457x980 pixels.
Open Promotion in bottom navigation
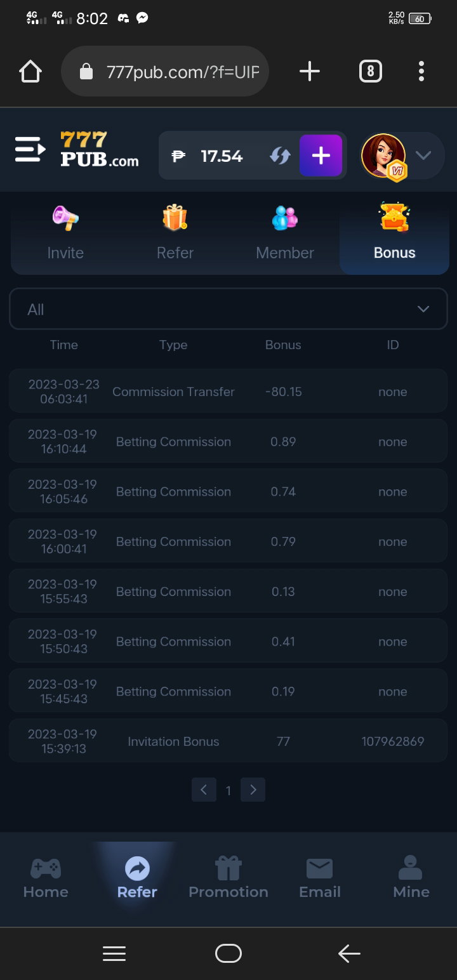click(x=228, y=878)
